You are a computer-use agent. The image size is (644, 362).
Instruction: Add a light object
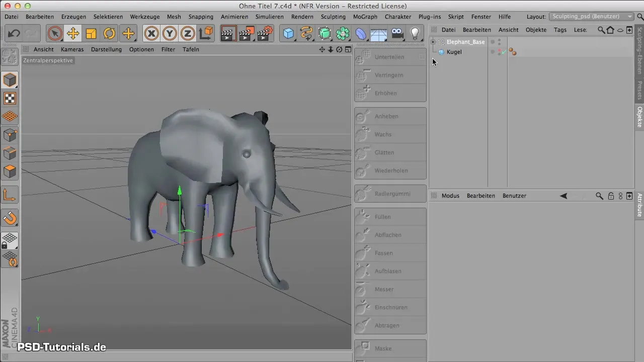[x=415, y=34]
